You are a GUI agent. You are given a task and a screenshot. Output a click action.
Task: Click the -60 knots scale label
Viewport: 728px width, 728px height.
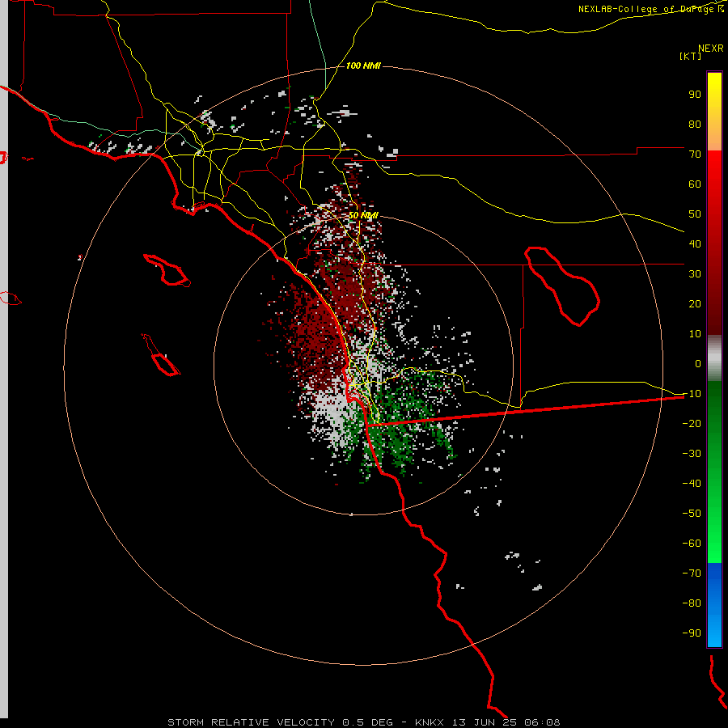[x=692, y=544]
